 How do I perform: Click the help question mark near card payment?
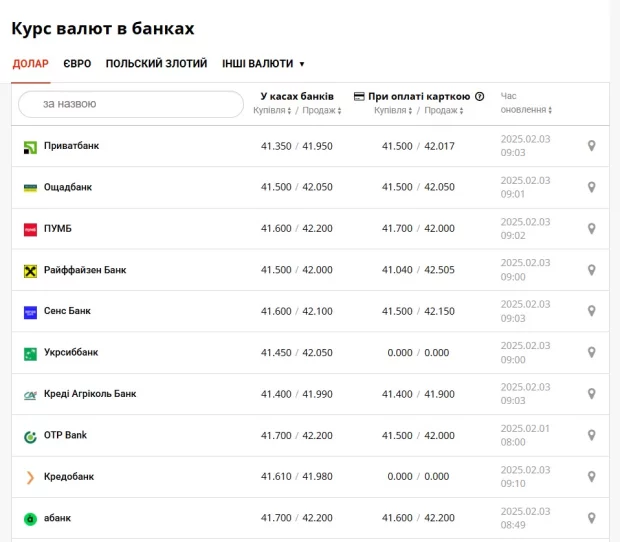pyautogui.click(x=480, y=97)
